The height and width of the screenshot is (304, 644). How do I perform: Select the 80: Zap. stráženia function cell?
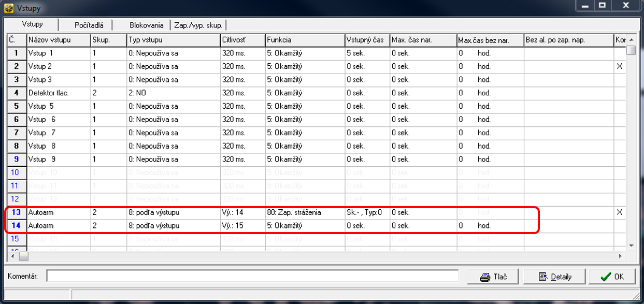click(x=305, y=212)
